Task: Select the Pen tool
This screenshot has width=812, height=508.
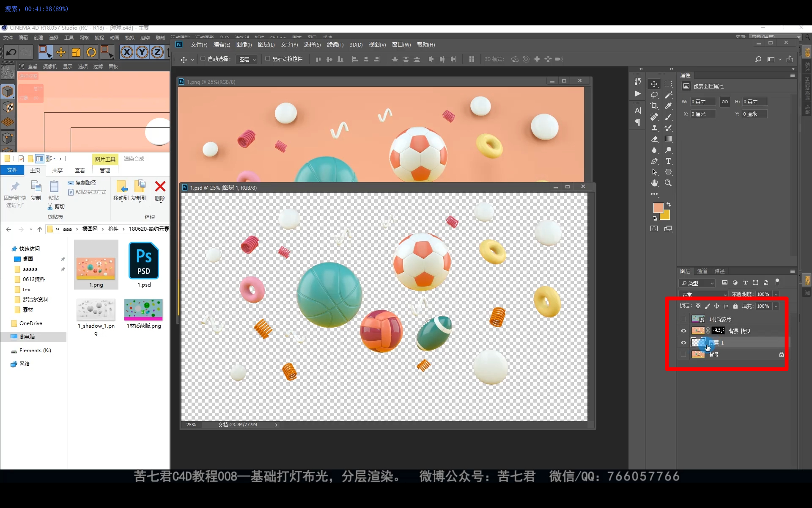Action: [654, 161]
